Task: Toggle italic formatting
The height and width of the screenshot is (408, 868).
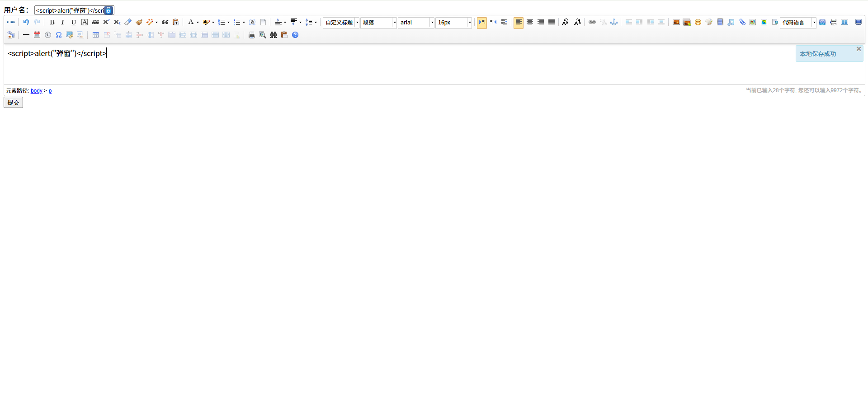Action: 63,22
